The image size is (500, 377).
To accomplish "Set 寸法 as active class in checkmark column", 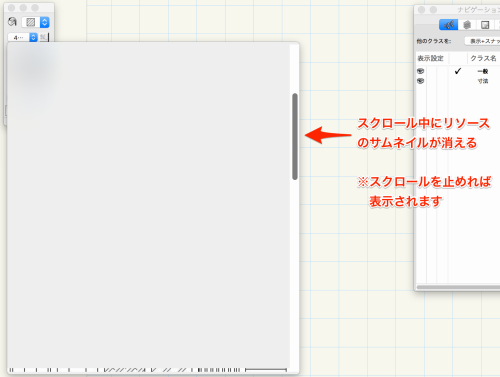I will [x=458, y=81].
